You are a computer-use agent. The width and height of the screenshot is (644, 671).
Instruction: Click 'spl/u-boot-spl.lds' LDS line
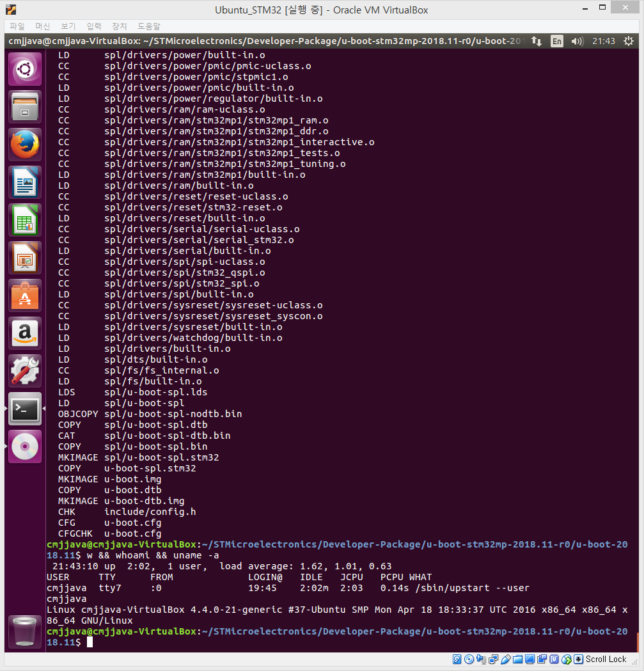(156, 392)
